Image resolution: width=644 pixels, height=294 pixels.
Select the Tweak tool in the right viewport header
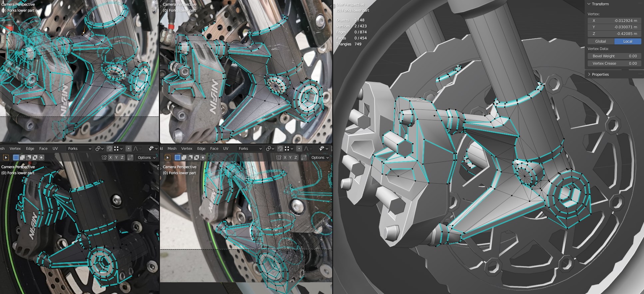click(168, 158)
